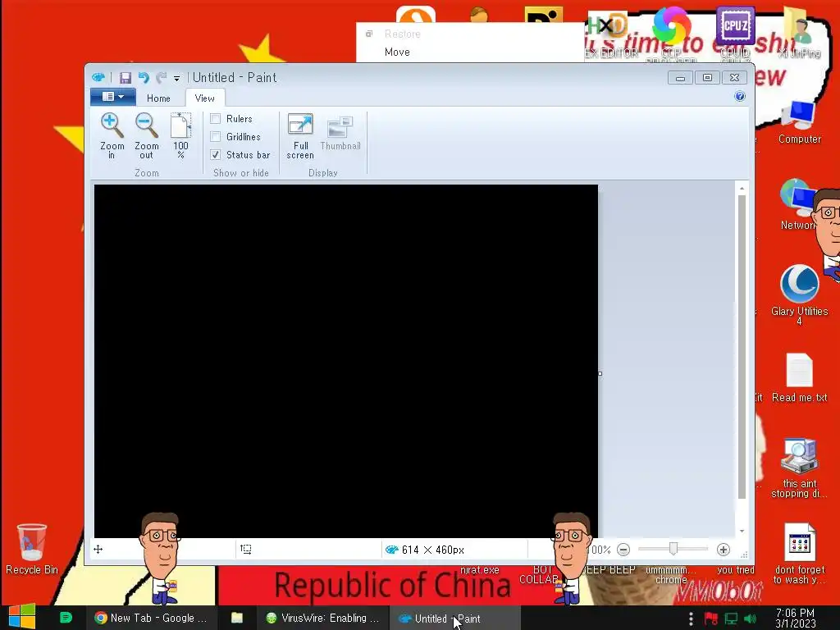Click the black Paint canvas
840x630 pixels.
pos(346,361)
